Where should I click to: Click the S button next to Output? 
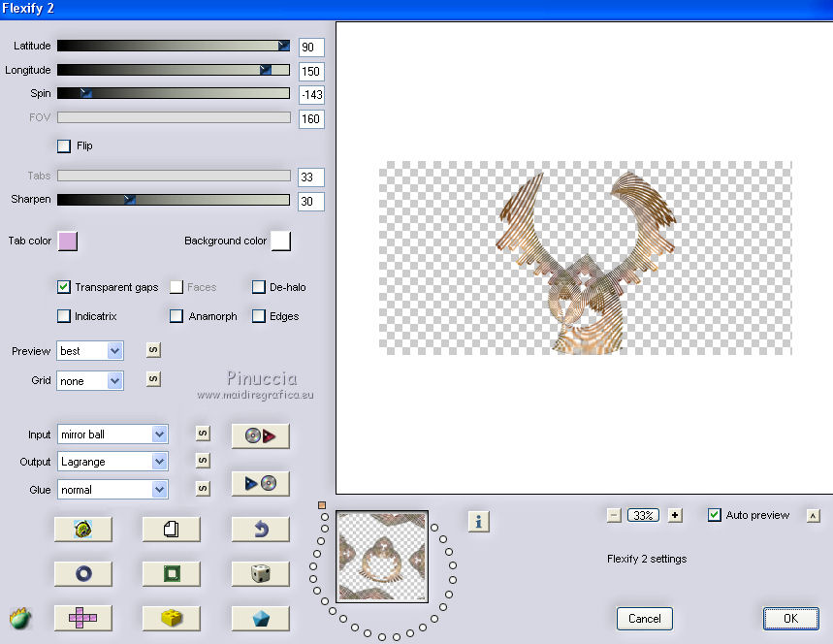(203, 460)
